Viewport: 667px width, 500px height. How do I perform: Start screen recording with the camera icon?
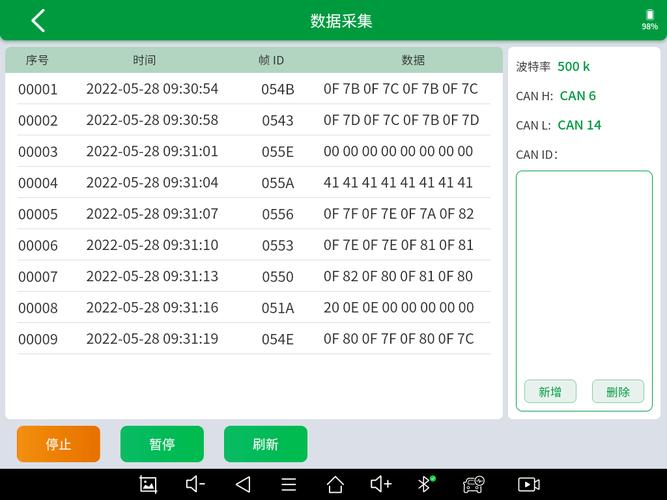(529, 484)
